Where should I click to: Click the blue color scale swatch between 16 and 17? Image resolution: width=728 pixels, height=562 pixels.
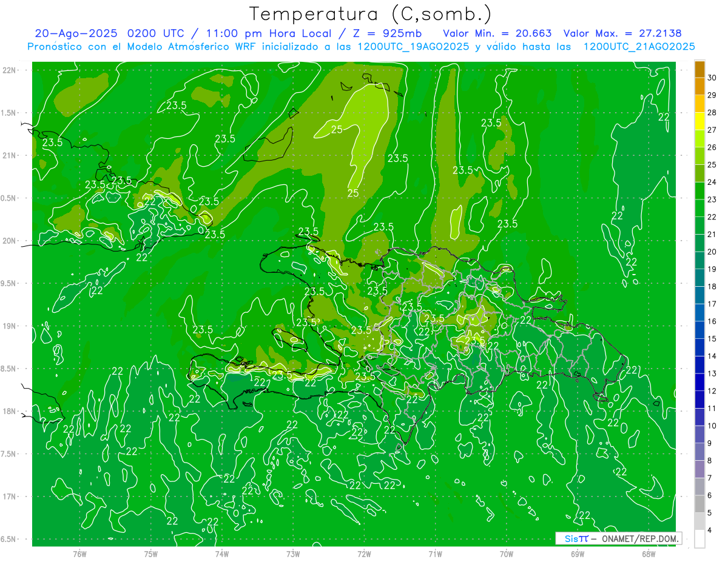point(699,313)
